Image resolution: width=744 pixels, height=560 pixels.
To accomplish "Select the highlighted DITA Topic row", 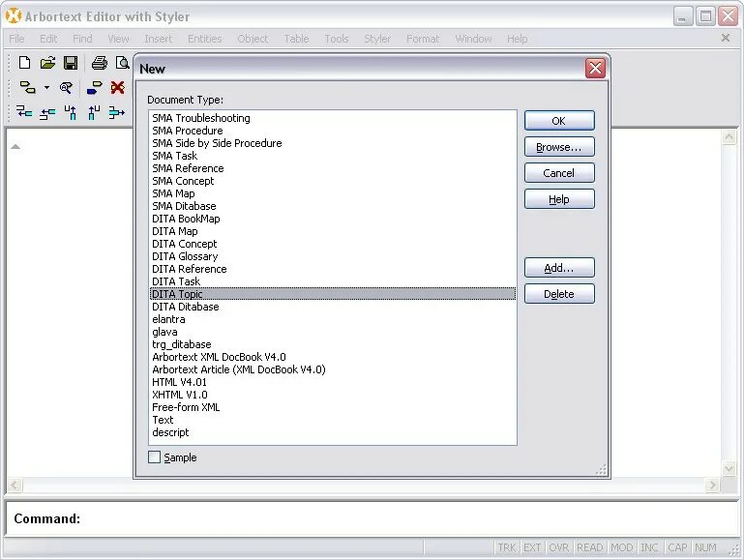I will pyautogui.click(x=333, y=294).
